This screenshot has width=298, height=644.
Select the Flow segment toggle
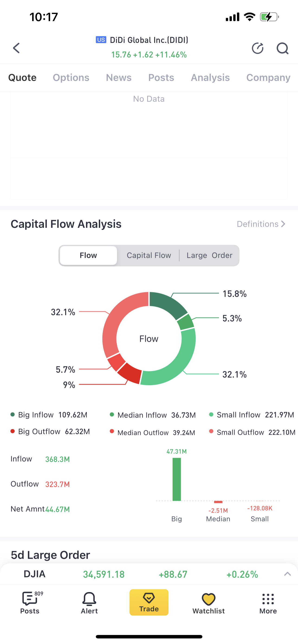(x=88, y=255)
